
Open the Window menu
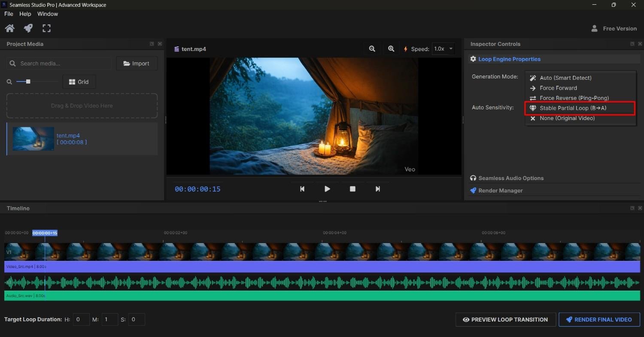coord(47,14)
